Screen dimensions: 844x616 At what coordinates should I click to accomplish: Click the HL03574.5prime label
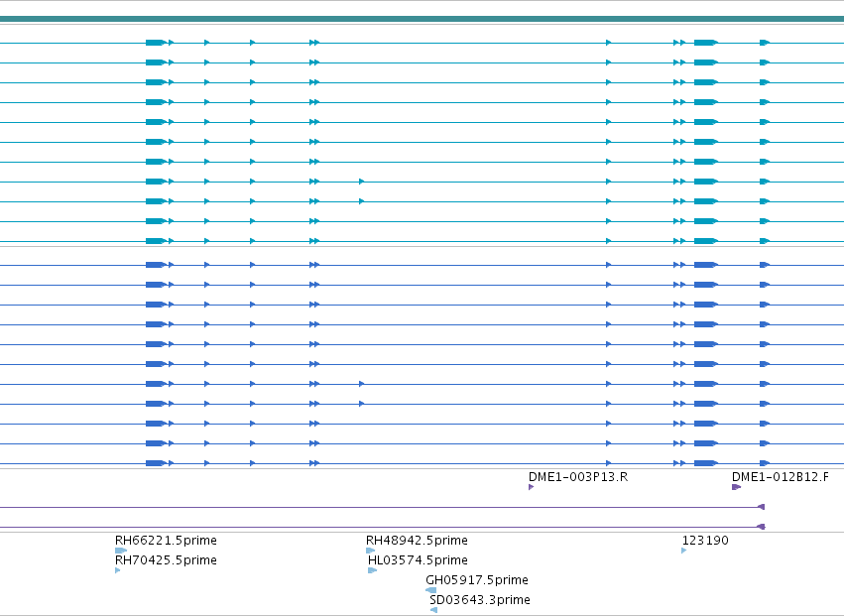418,560
